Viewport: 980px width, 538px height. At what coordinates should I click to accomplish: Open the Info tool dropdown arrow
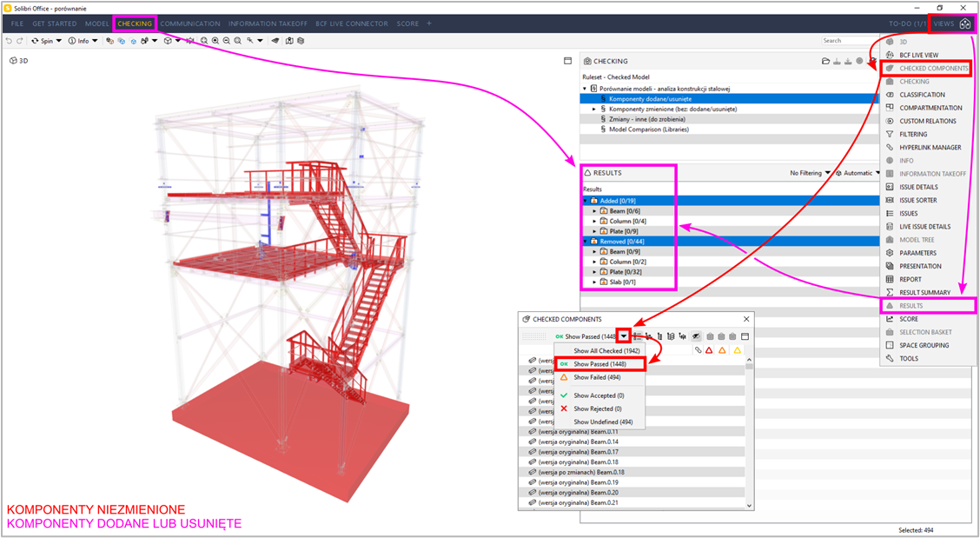[95, 41]
